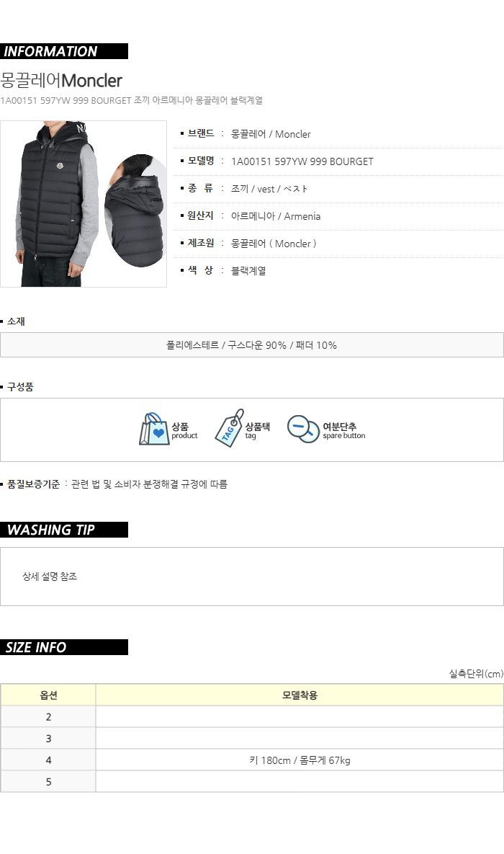Image resolution: width=504 pixels, height=854 pixels.
Task: Click the circular hood detail image
Action: point(135,210)
